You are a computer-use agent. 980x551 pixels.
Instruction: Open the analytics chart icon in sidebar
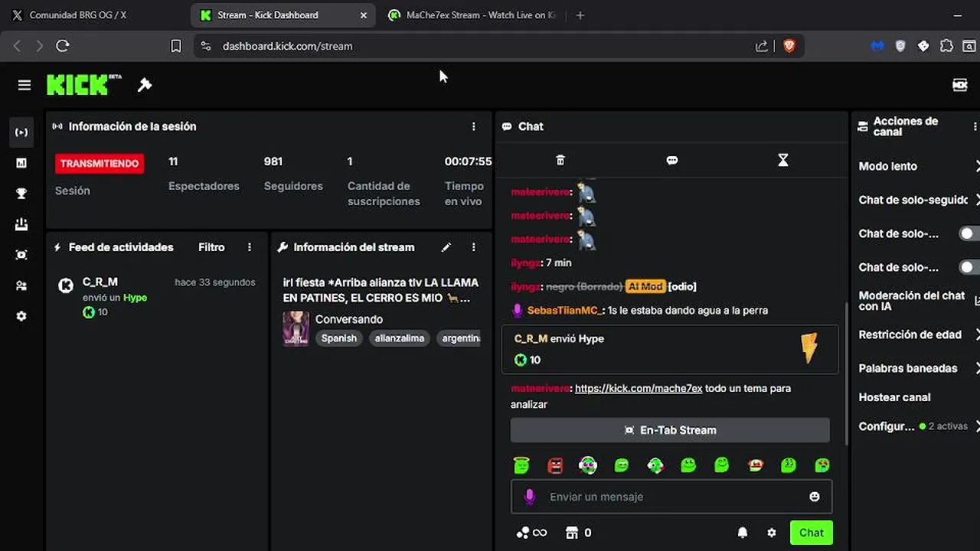tap(21, 163)
